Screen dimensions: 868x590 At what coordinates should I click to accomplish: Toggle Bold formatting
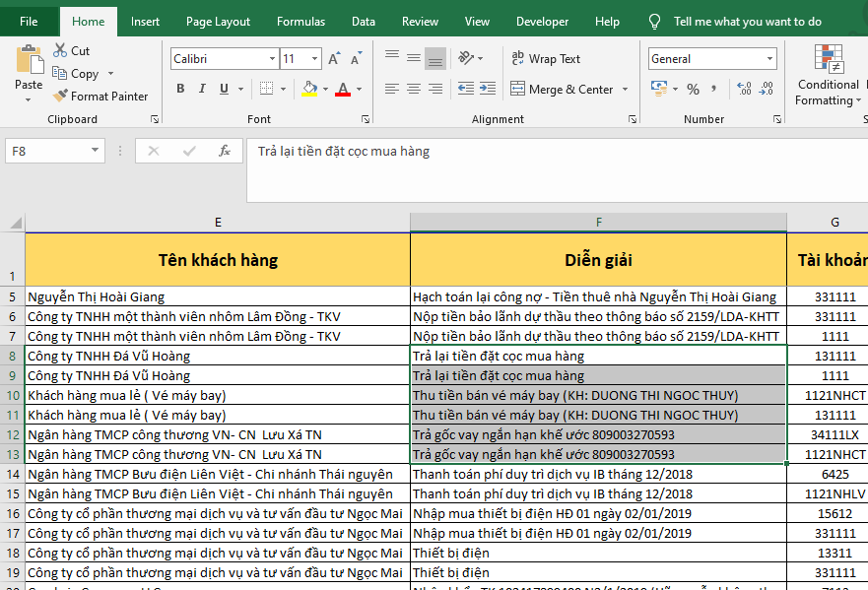click(x=180, y=90)
